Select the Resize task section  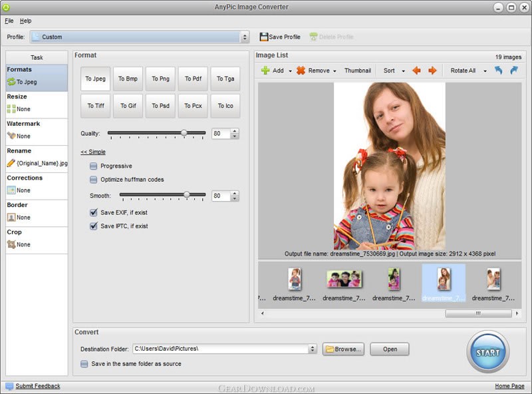click(37, 105)
